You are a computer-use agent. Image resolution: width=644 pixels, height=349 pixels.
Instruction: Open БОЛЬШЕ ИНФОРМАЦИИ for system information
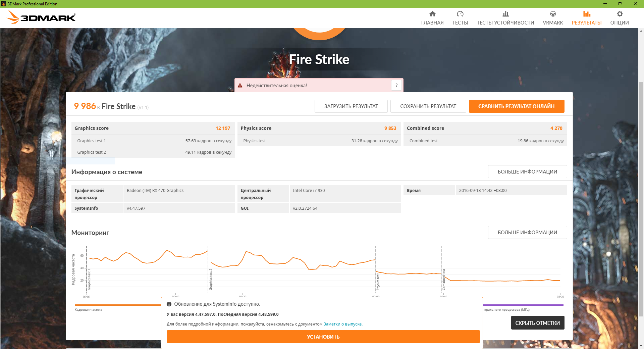pyautogui.click(x=528, y=172)
